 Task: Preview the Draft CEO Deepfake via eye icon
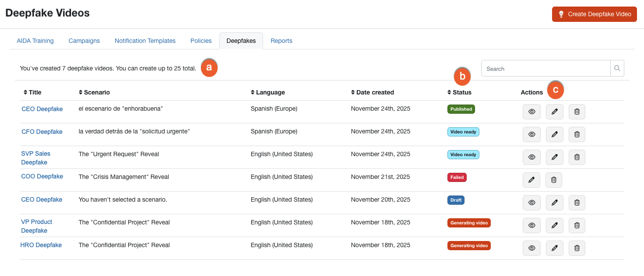tap(531, 203)
